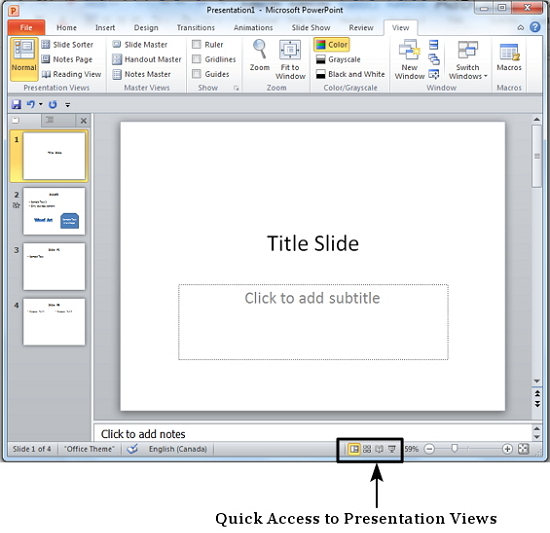Viewport: 550px width, 533px height.
Task: Switch to Slides tab in thumbnail pane
Action: click(25, 120)
